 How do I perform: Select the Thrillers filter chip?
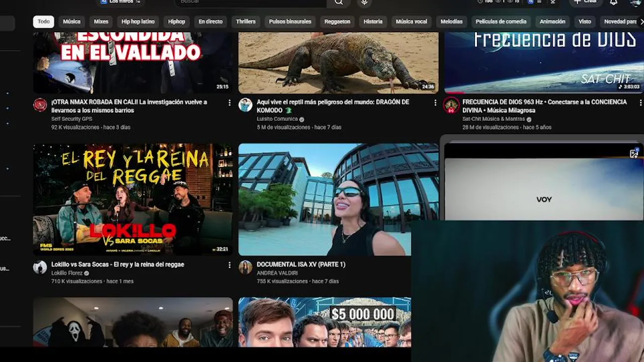(246, 22)
